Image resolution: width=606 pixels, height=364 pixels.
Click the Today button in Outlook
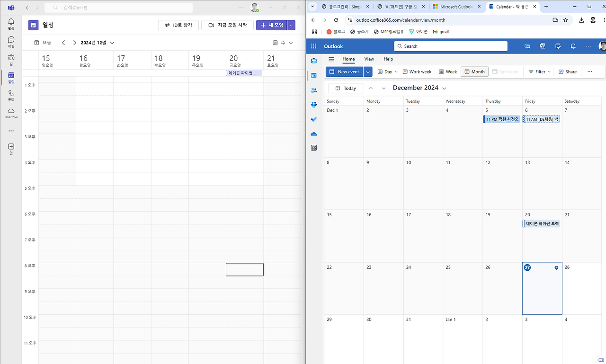[x=346, y=88]
